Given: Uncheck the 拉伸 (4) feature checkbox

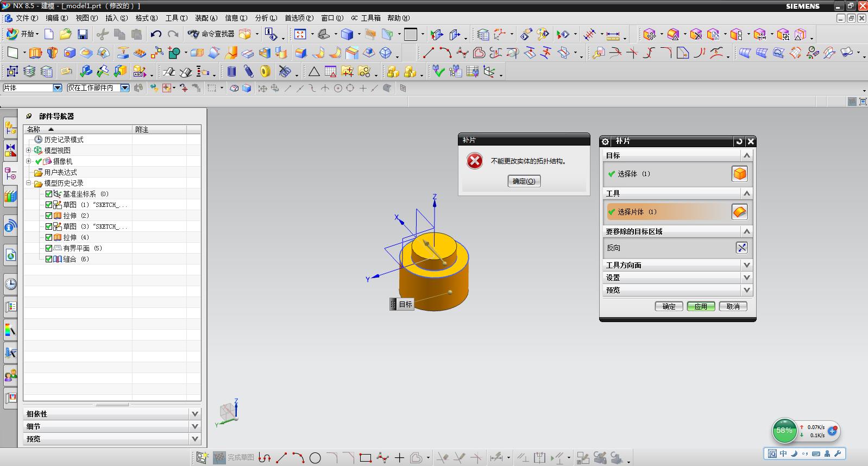Looking at the screenshot, I should (49, 237).
